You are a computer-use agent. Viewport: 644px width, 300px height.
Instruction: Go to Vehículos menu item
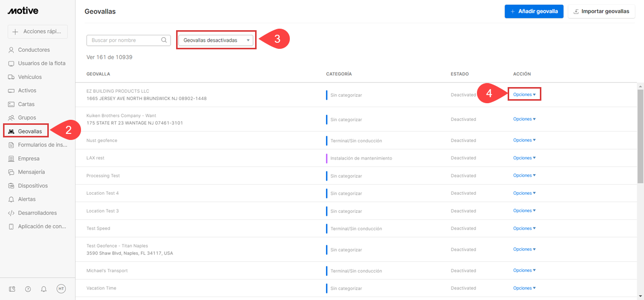pyautogui.click(x=30, y=77)
